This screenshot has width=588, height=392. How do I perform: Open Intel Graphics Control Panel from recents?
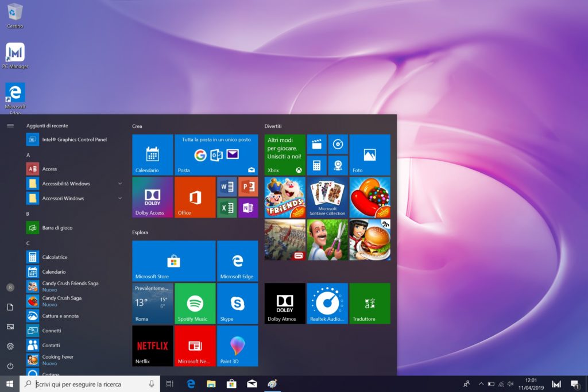(75, 139)
